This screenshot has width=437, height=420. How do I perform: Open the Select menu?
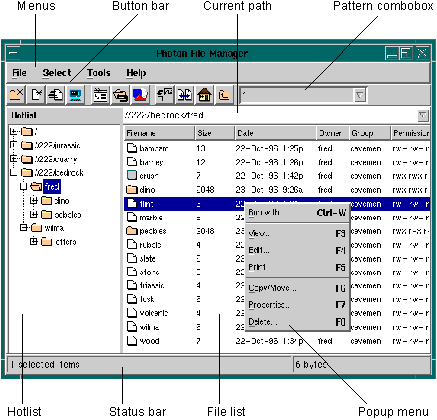[x=57, y=73]
